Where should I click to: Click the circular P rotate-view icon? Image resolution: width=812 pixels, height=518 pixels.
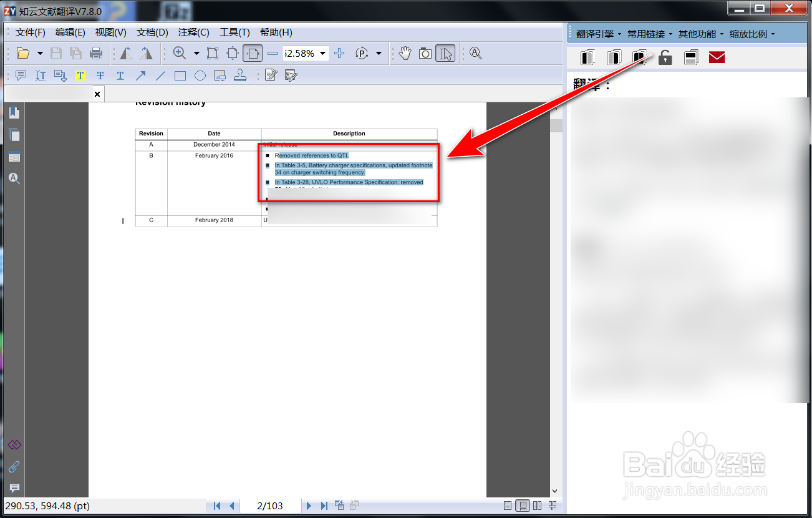coord(362,53)
